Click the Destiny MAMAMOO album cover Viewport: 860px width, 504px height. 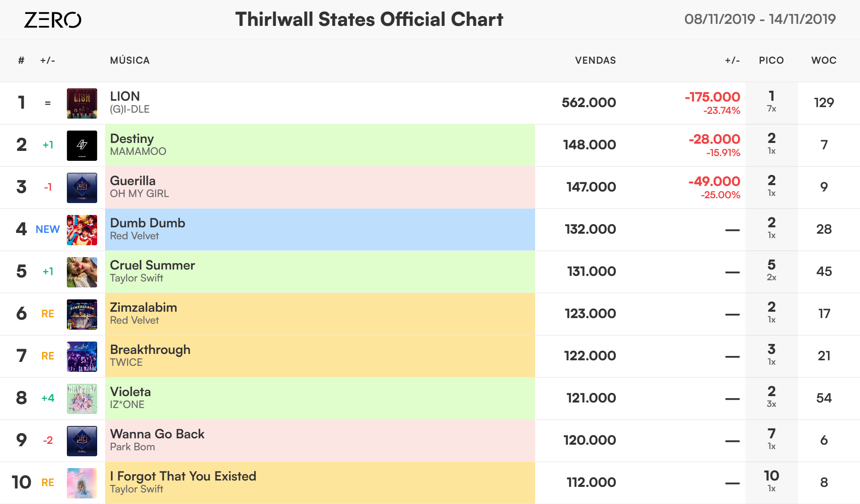(x=82, y=146)
